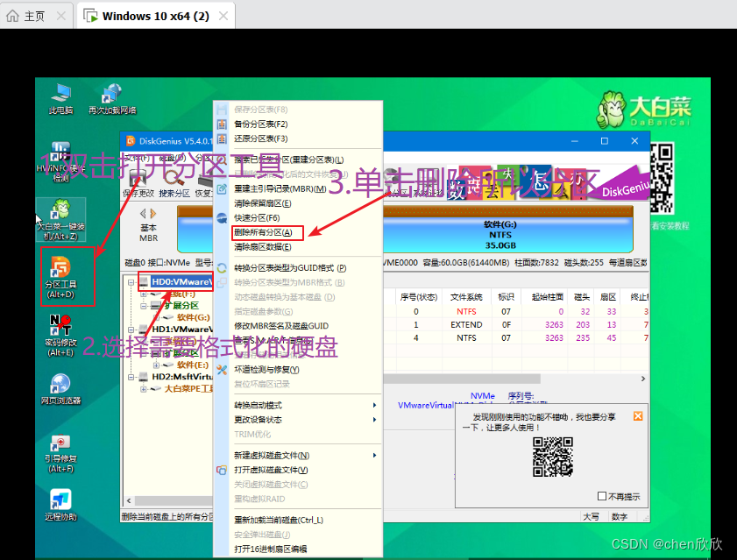Check the 不再提示 checkbox
The image size is (737, 560).
click(602, 496)
